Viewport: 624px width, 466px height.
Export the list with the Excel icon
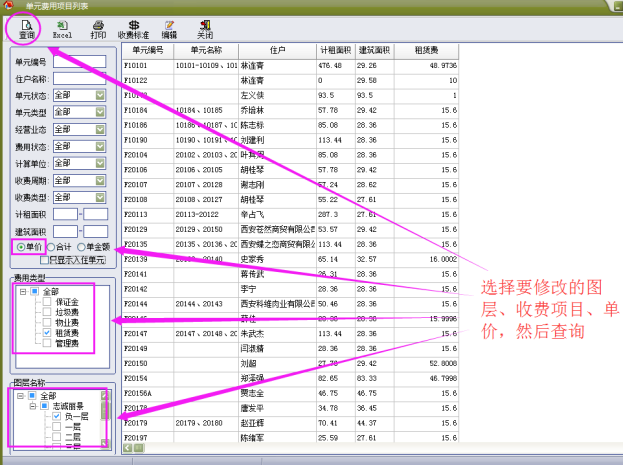point(62,29)
